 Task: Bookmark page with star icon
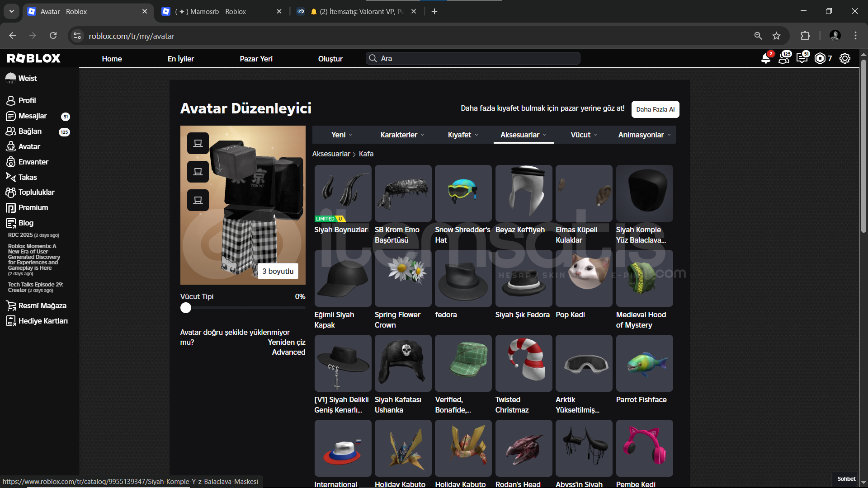776,36
